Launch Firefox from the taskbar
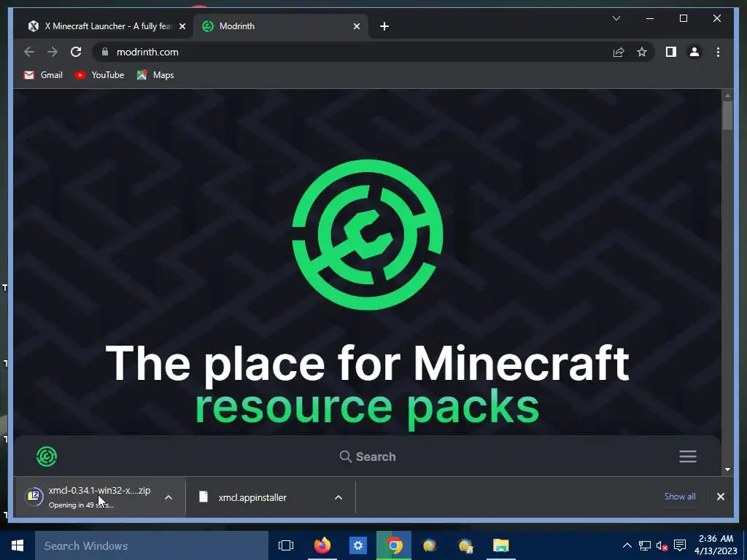The image size is (747, 560). click(x=322, y=545)
